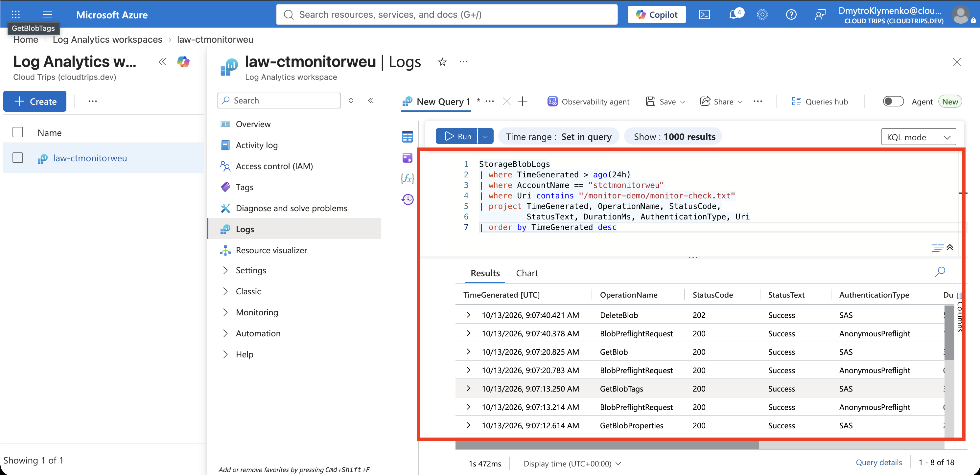Viewport: 980px width, 475px height.
Task: Open the Queries side pane icon
Action: (x=407, y=157)
